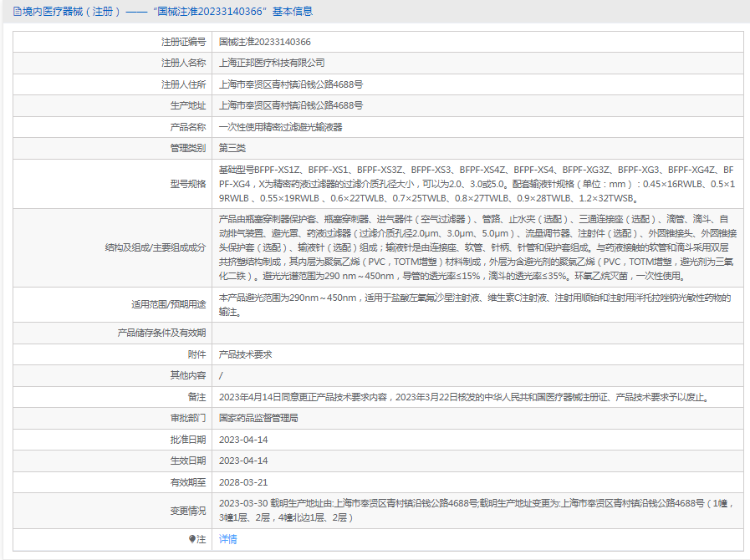Click the 第三类 management class value
Screen dimensions: 750x560
232,148
